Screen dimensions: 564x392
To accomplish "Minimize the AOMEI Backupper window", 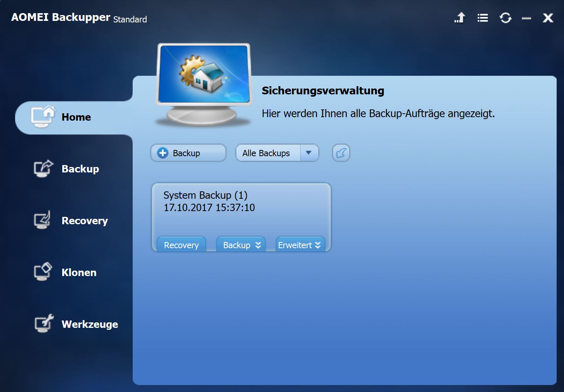I will coord(526,18).
